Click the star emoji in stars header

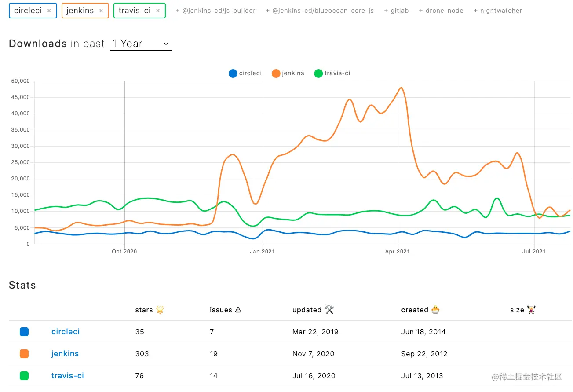pos(160,310)
